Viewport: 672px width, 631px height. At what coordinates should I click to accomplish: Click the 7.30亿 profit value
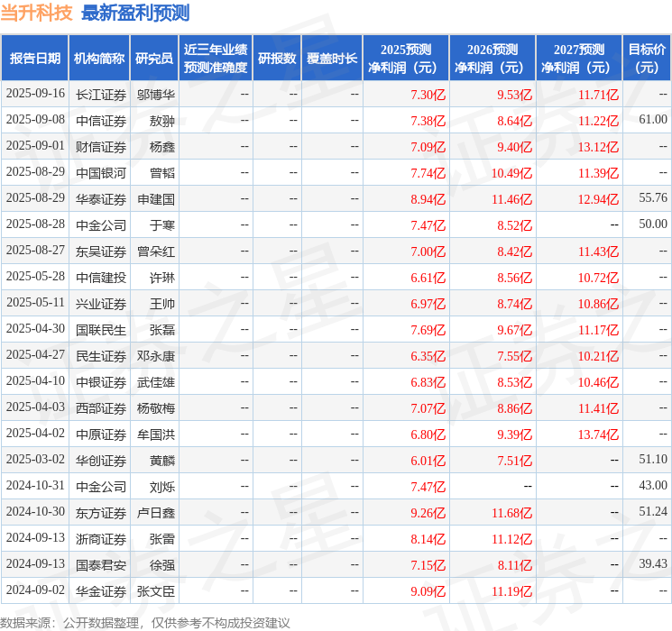click(428, 95)
